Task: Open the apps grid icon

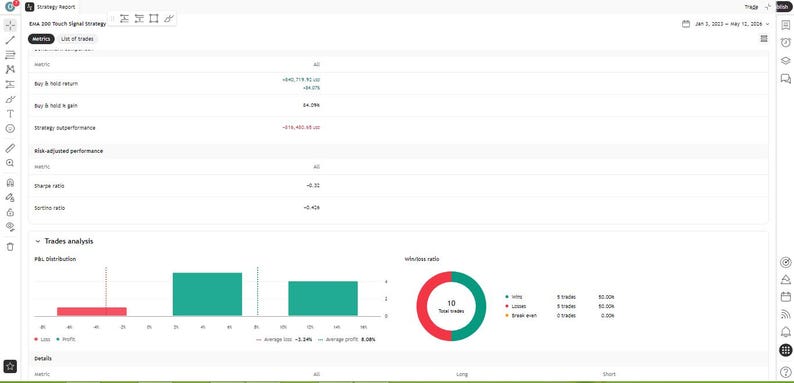Action: 785,350
